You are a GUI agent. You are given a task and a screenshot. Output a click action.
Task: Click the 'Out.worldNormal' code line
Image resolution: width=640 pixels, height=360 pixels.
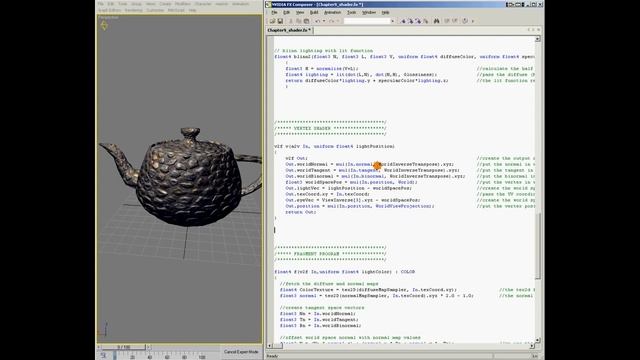(369, 164)
